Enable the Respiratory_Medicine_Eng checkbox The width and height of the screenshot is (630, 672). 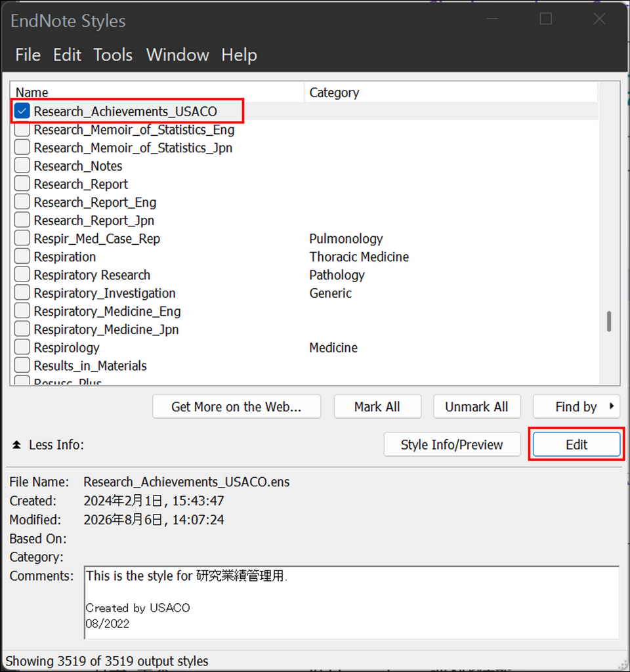click(x=22, y=310)
